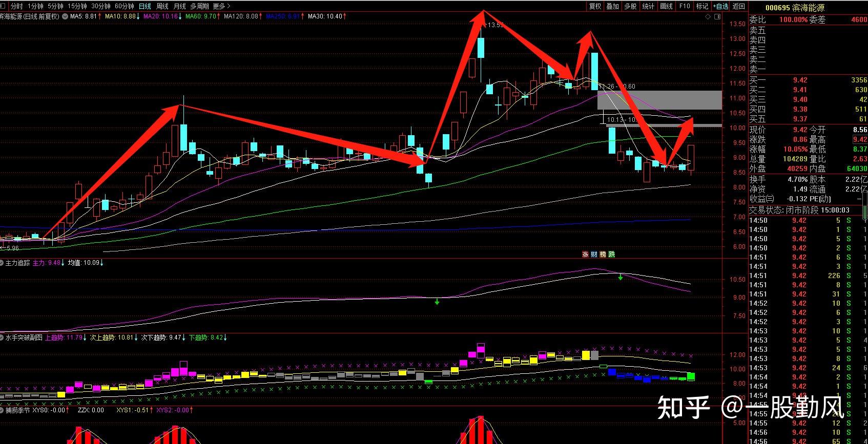Click the 买四 bid row at 9.38

click(808, 109)
